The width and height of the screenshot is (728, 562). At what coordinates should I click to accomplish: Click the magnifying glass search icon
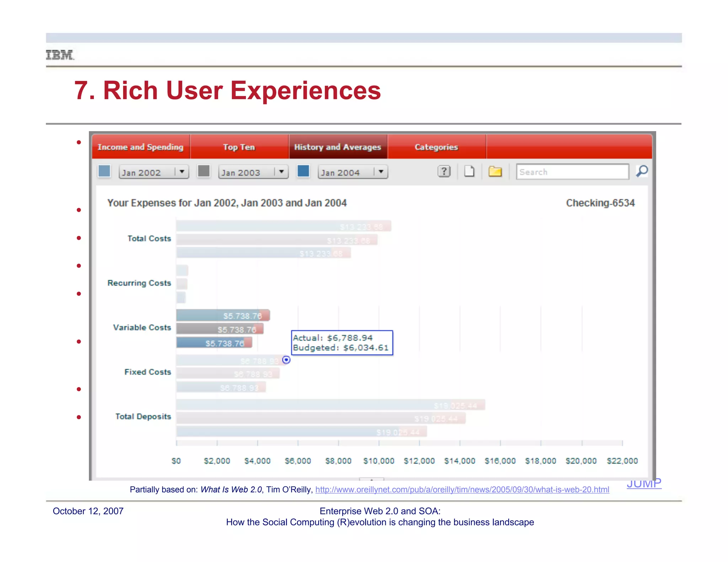point(642,171)
